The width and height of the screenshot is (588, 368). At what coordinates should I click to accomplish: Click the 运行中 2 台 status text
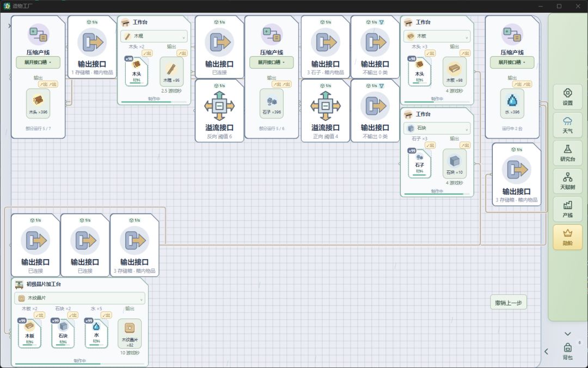(512, 128)
